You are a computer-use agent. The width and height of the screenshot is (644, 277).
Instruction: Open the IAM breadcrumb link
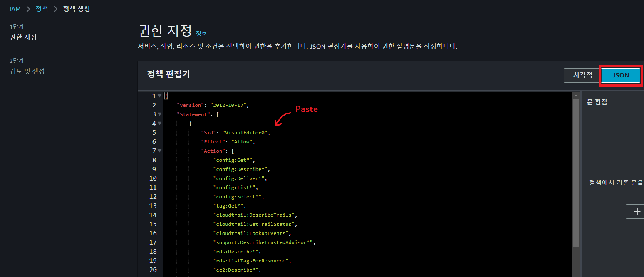pos(15,9)
